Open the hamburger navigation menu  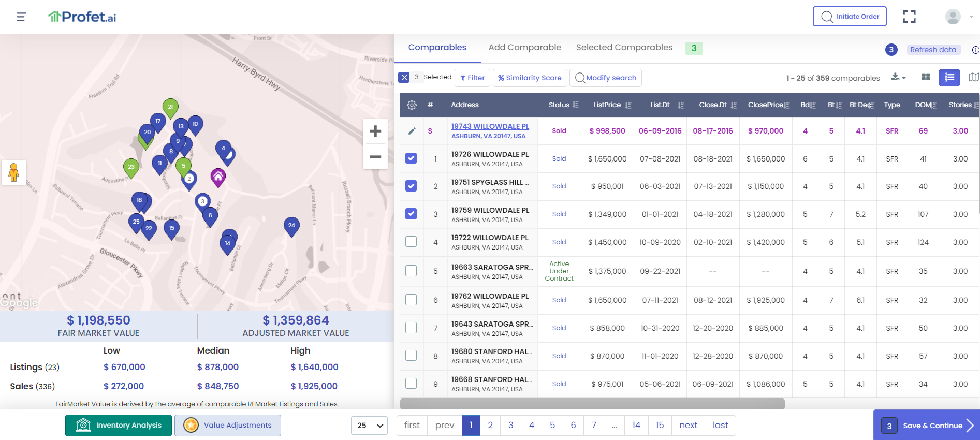(21, 17)
